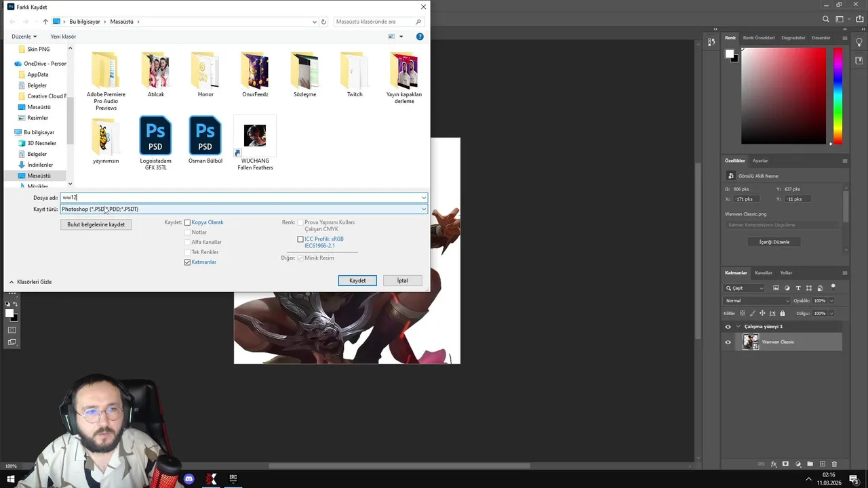Pick a color in the red gradient field

(784, 96)
